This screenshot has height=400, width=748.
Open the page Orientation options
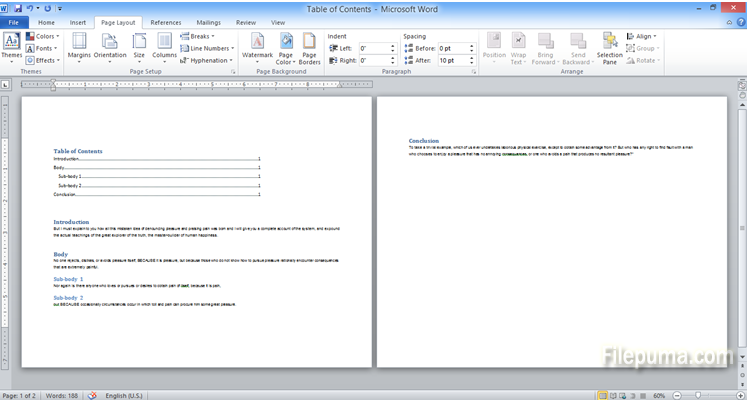(x=110, y=47)
